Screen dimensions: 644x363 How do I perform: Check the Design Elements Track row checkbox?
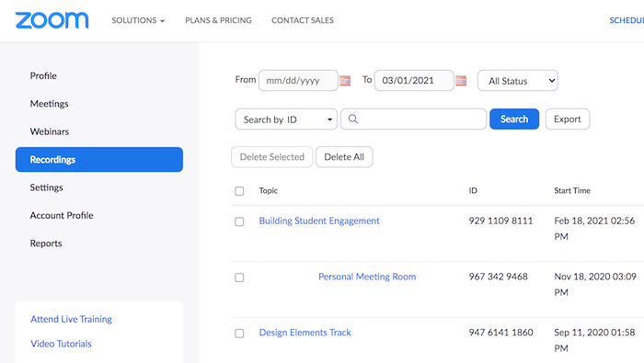click(239, 334)
